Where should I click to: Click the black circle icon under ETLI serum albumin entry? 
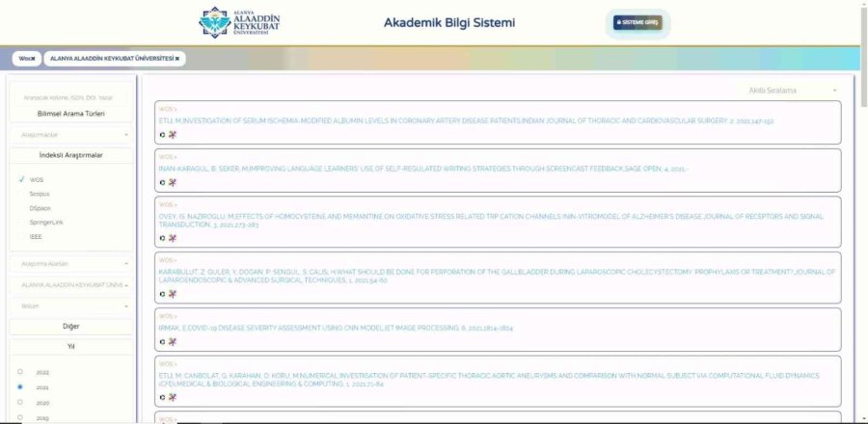tap(162, 135)
